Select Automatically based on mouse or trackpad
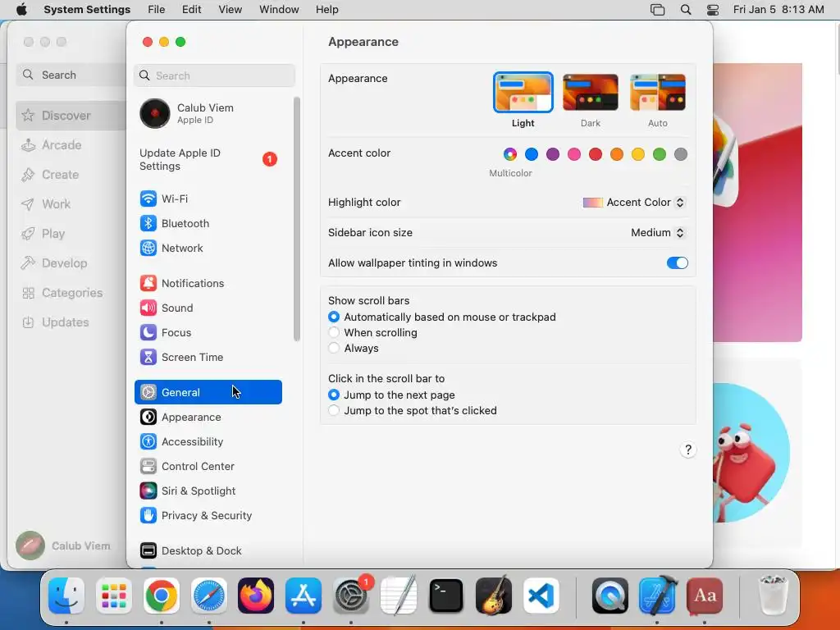This screenshot has width=840, height=630. pyautogui.click(x=334, y=317)
